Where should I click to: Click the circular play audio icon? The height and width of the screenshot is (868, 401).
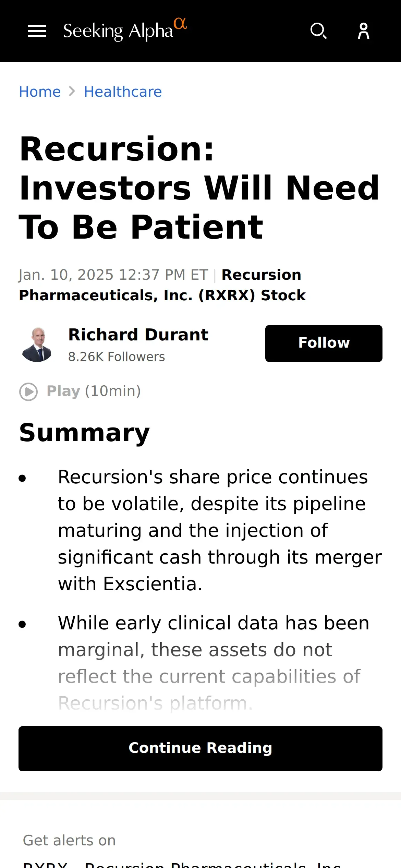pos(28,391)
